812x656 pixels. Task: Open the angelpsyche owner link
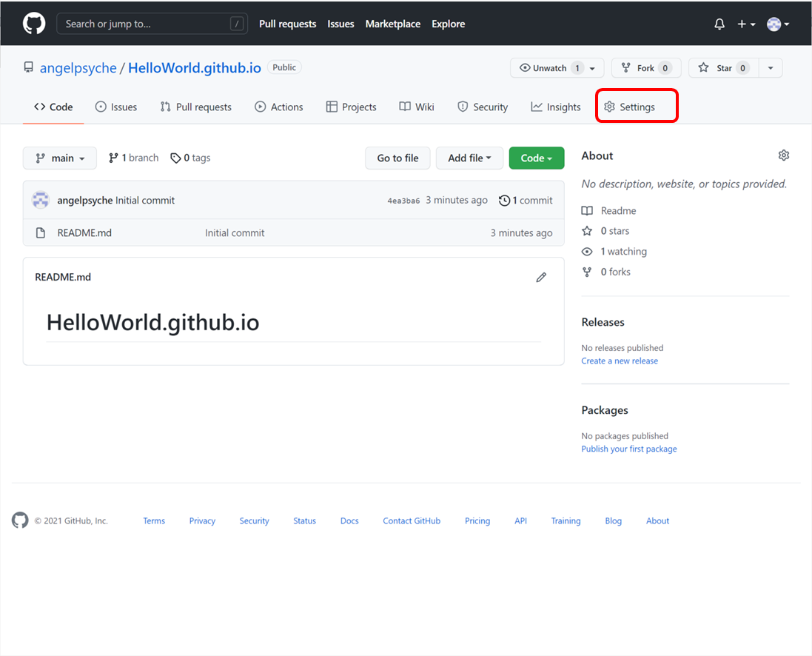78,68
